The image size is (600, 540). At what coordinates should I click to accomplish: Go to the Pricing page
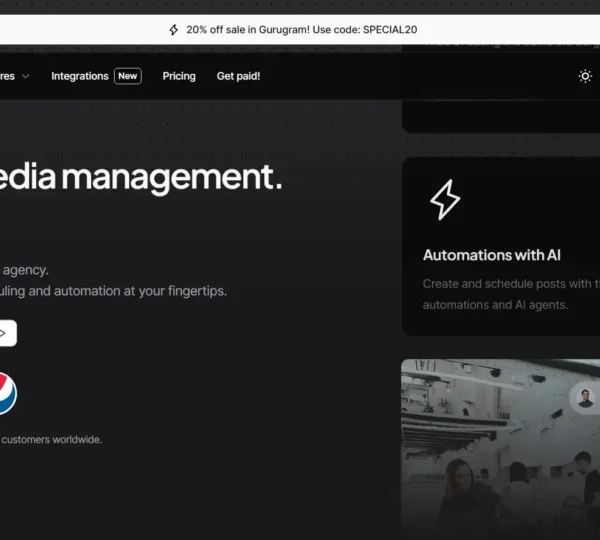(x=179, y=76)
